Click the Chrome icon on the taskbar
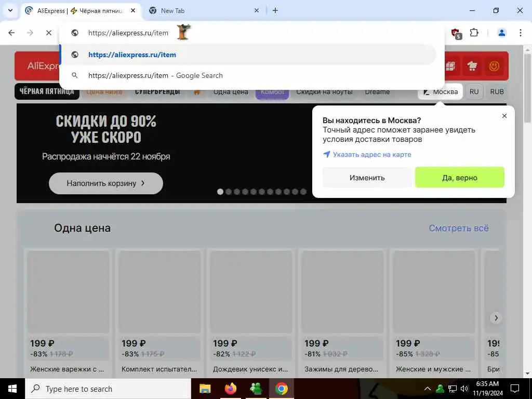532x399 pixels. [281, 389]
